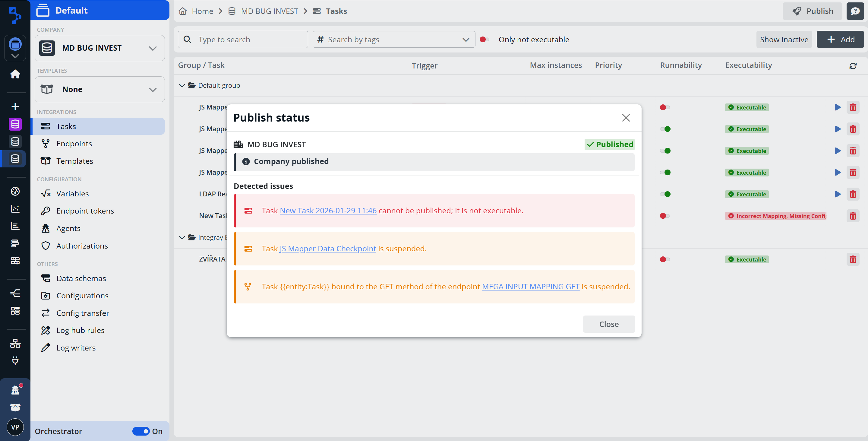Click the incognito activity icon with red badge
The image size is (868, 441).
[15, 389]
